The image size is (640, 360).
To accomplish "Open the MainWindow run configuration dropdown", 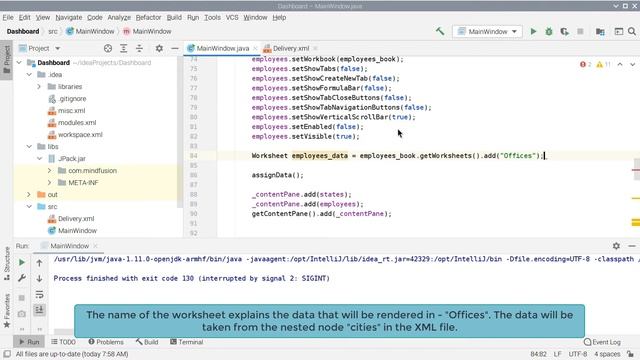I will (x=487, y=31).
